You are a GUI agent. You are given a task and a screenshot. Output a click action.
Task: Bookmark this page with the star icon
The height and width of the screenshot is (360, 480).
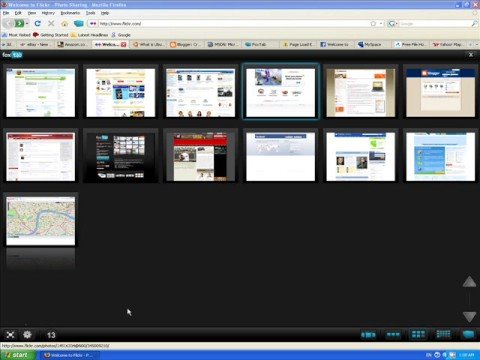[x=373, y=24]
